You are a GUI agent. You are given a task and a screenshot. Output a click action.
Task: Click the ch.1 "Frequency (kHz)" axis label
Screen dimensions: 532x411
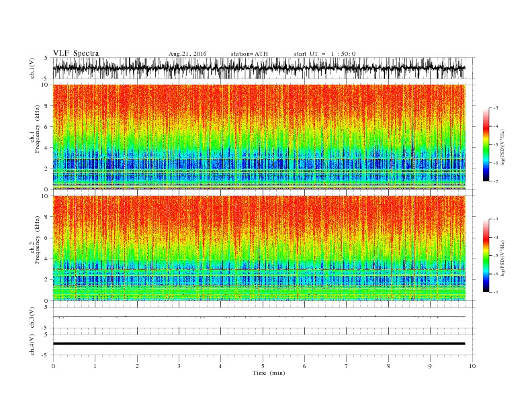pos(38,129)
